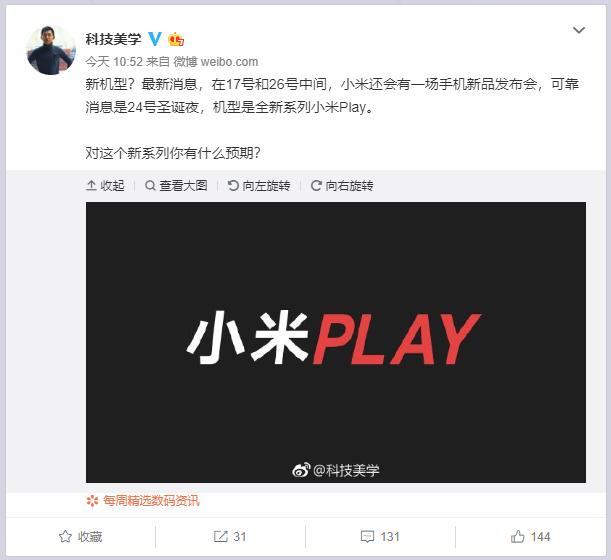Follow the 微博 weibo.com source link
Image resolution: width=611 pixels, height=560 pixels.
coord(215,62)
